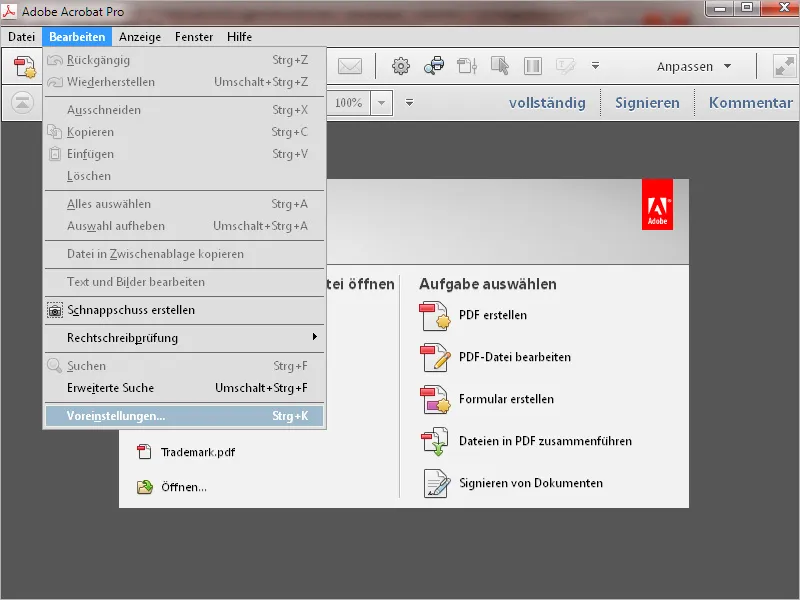The height and width of the screenshot is (600, 800).
Task: Click the Dateien zusammenführen icon
Action: 435,441
